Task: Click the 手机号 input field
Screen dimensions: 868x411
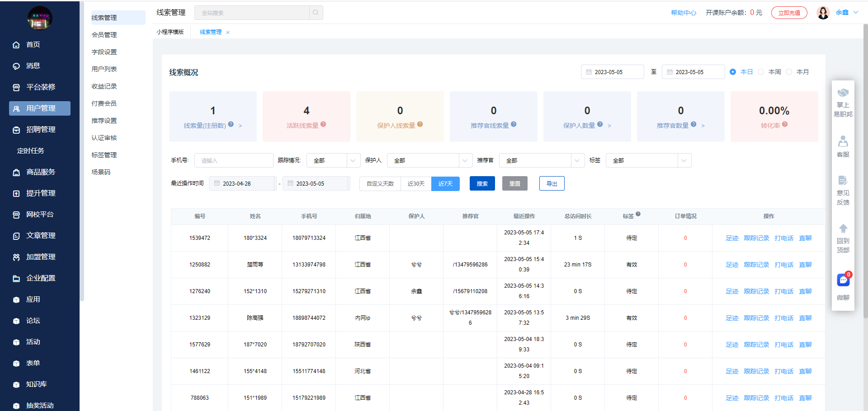Action: 234,160
